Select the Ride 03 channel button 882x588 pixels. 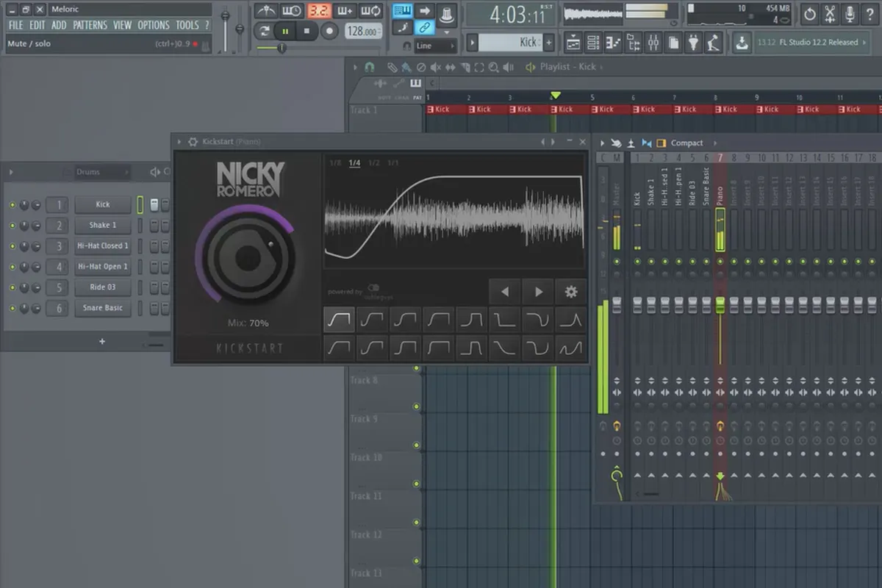103,287
